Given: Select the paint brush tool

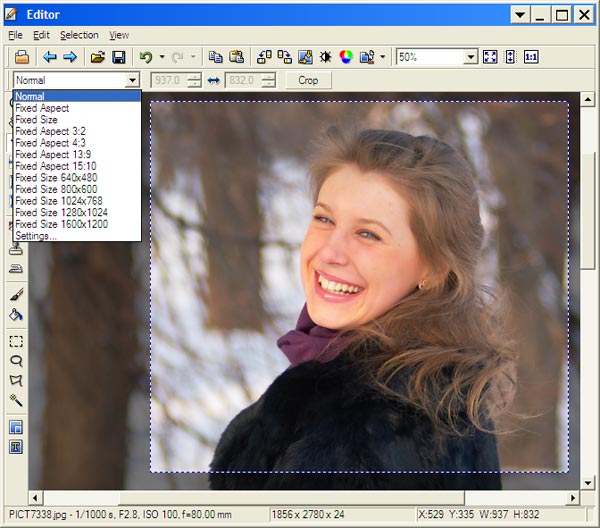Looking at the screenshot, I should [16, 295].
